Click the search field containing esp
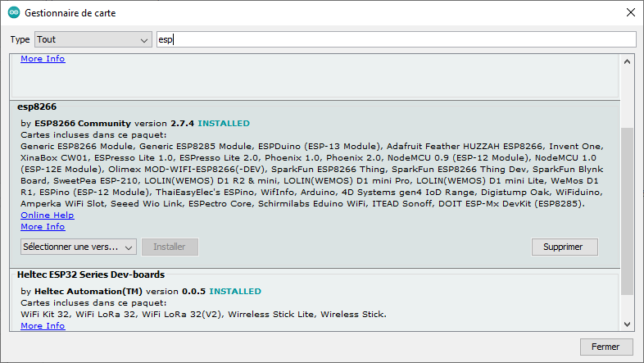The height and width of the screenshot is (363, 644). click(396, 39)
